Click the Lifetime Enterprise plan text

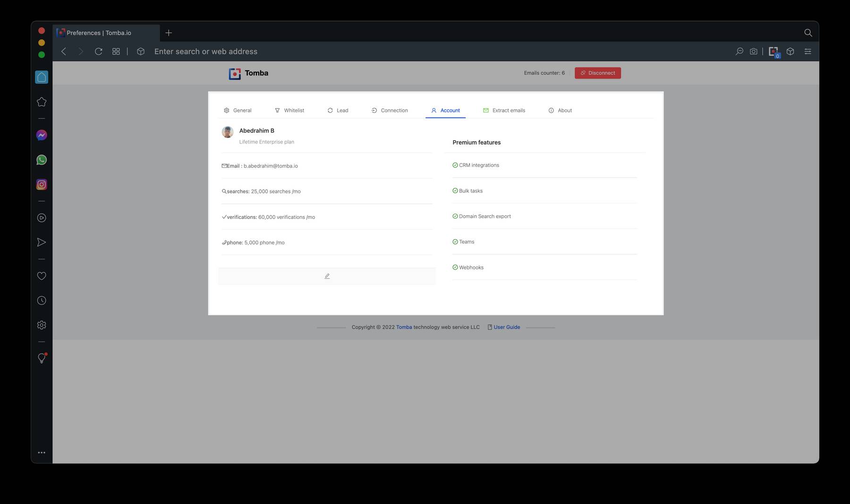266,142
